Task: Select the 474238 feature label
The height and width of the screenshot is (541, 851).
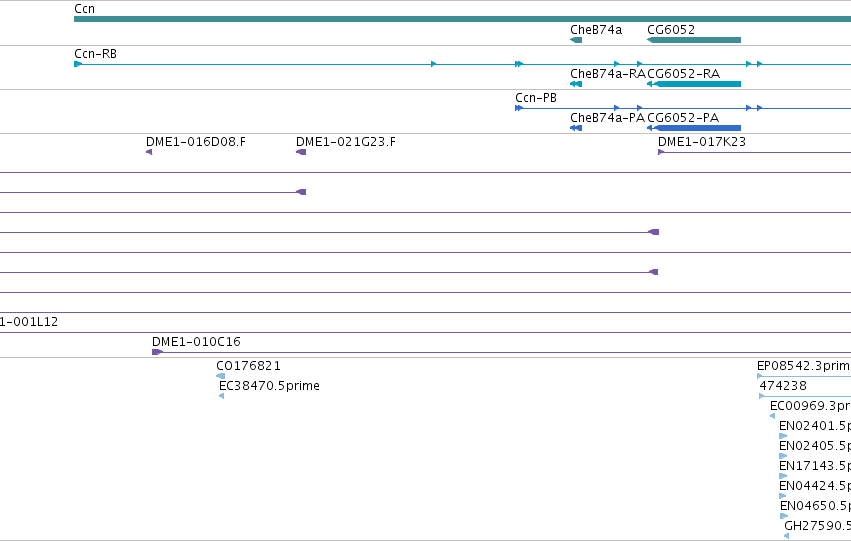Action: coord(783,386)
